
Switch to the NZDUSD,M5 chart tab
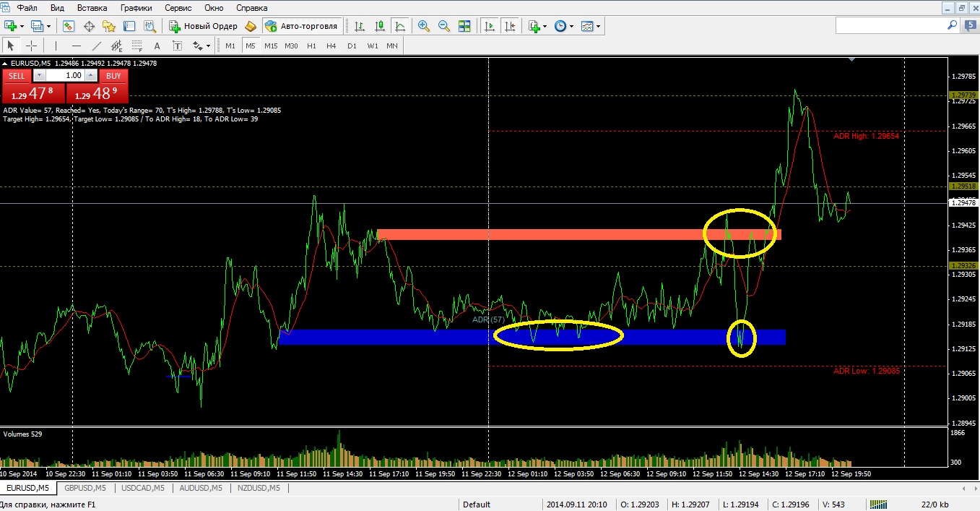click(258, 488)
